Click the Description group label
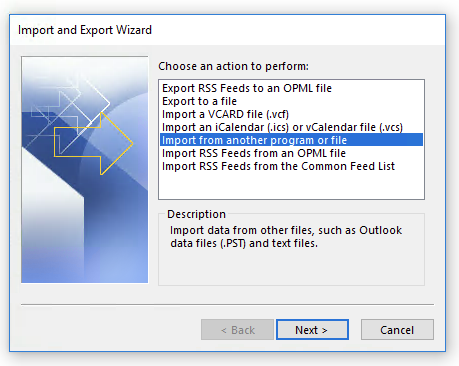This screenshot has height=366, width=459. tap(196, 214)
